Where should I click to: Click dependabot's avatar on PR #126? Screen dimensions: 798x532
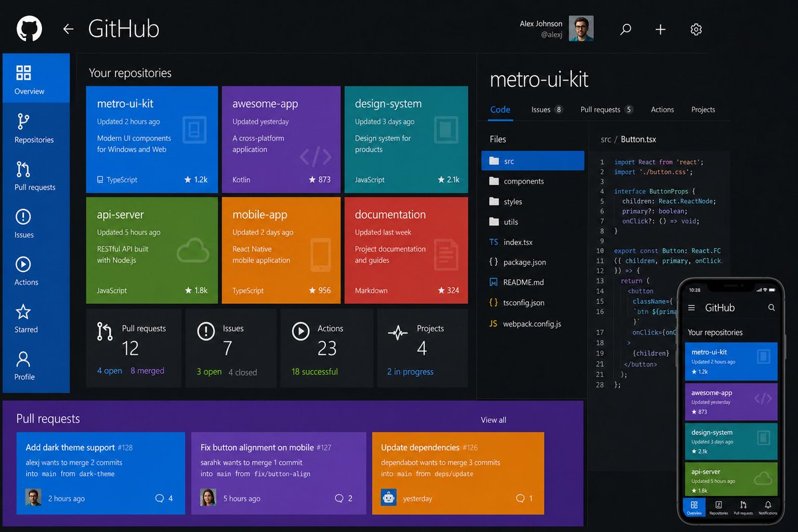[389, 497]
